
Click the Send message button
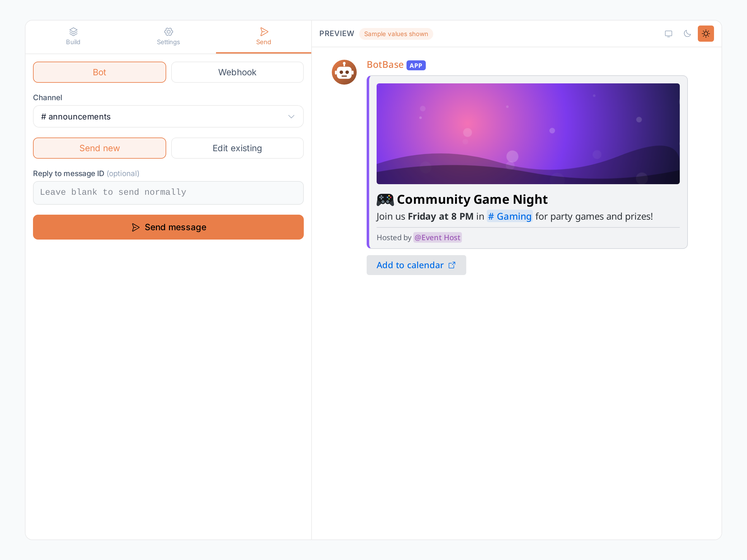(168, 227)
